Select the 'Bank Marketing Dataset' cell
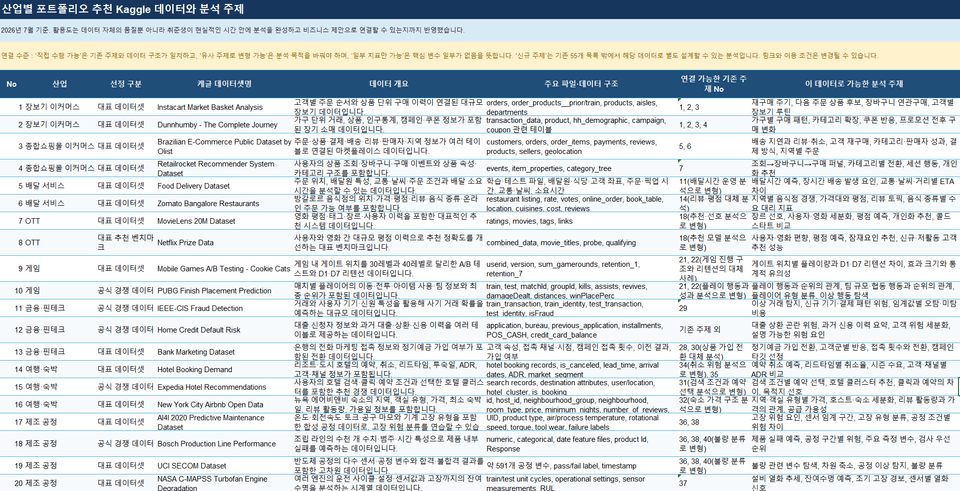Image resolution: width=960 pixels, height=491 pixels. [195, 352]
